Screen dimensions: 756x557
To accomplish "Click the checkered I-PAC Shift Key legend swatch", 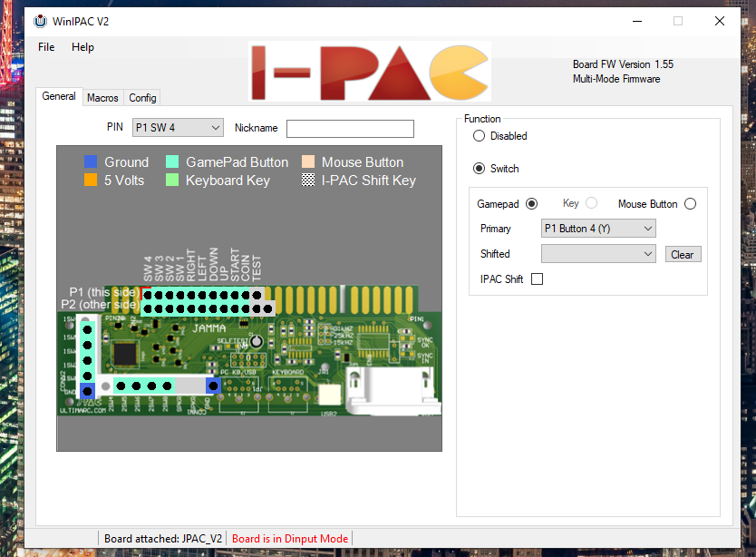I will pyautogui.click(x=308, y=180).
